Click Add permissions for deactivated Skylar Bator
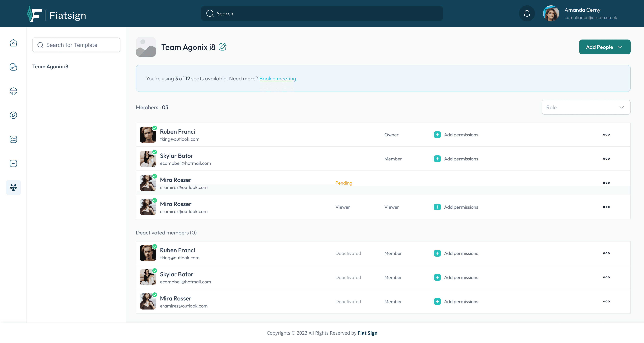 (461, 277)
